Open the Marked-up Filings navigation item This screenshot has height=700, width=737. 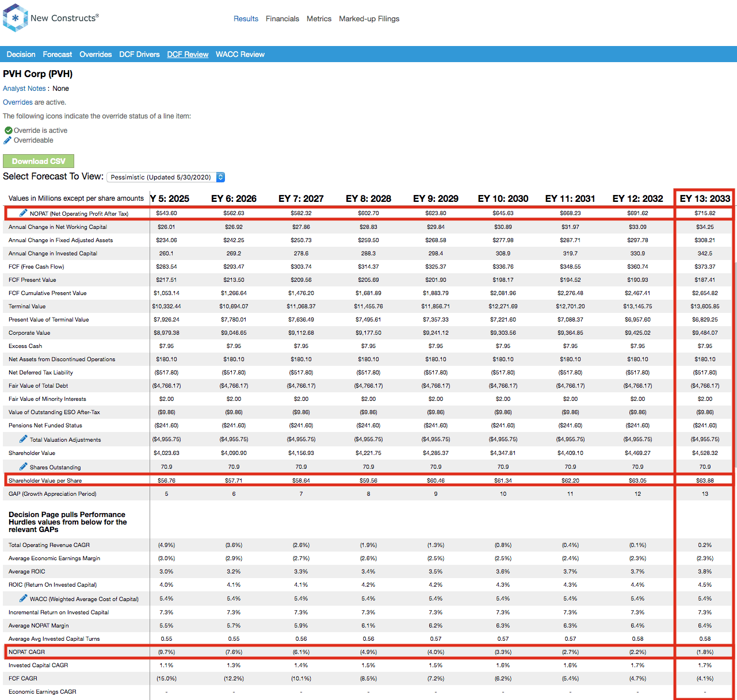point(369,19)
